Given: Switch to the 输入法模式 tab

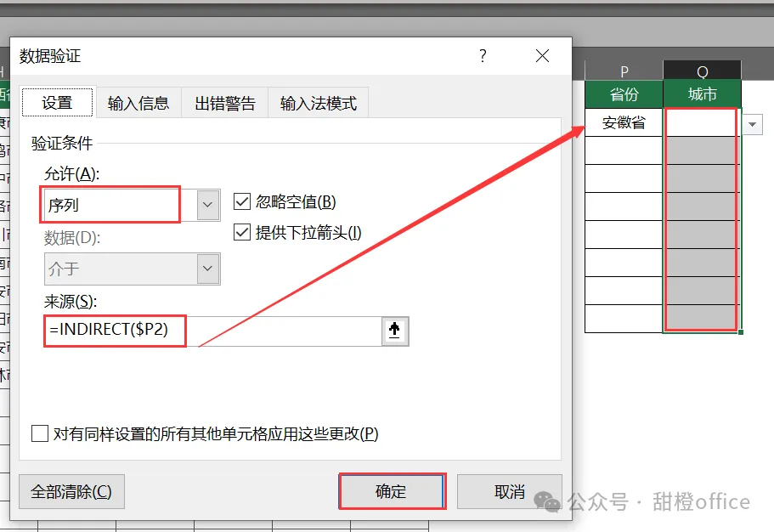Looking at the screenshot, I should coord(319,103).
